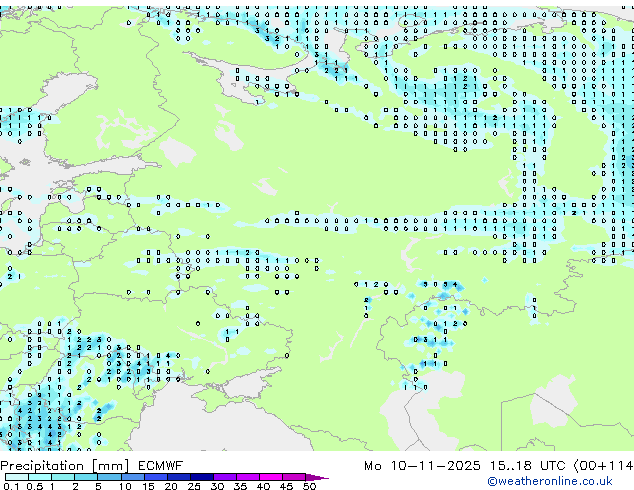Click the legend value '25'
The image size is (634, 490).
pyautogui.click(x=194, y=486)
